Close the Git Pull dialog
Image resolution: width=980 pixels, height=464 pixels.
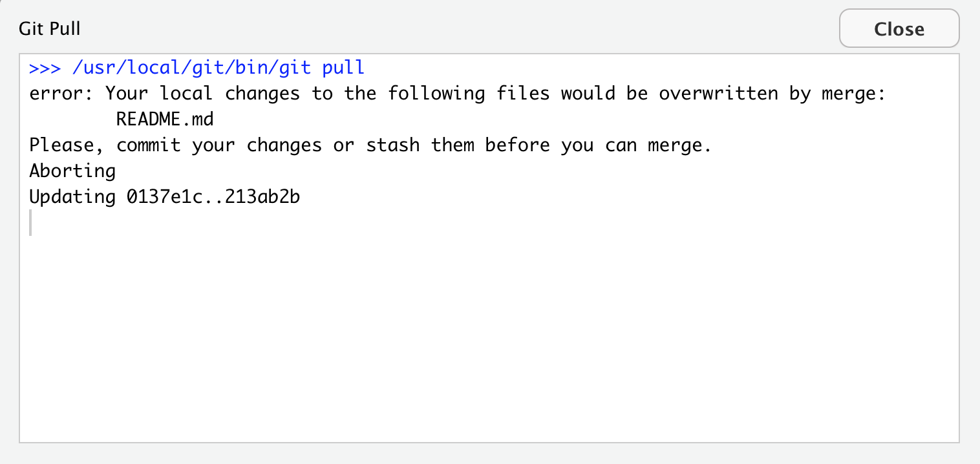click(899, 28)
